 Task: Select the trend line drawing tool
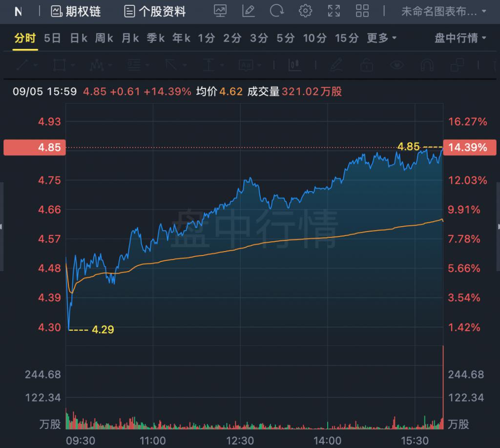[x=23, y=64]
